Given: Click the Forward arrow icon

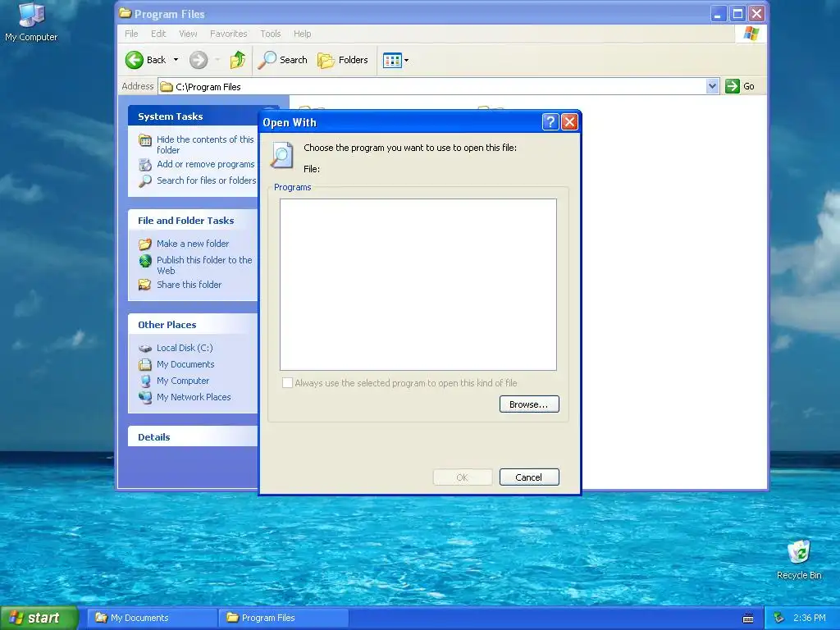Looking at the screenshot, I should click(x=199, y=60).
